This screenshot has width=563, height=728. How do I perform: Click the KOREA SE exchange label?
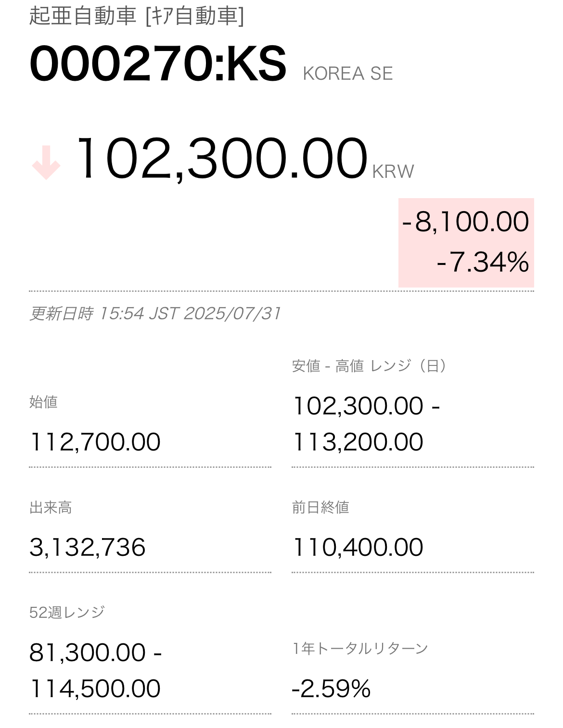coord(347,74)
